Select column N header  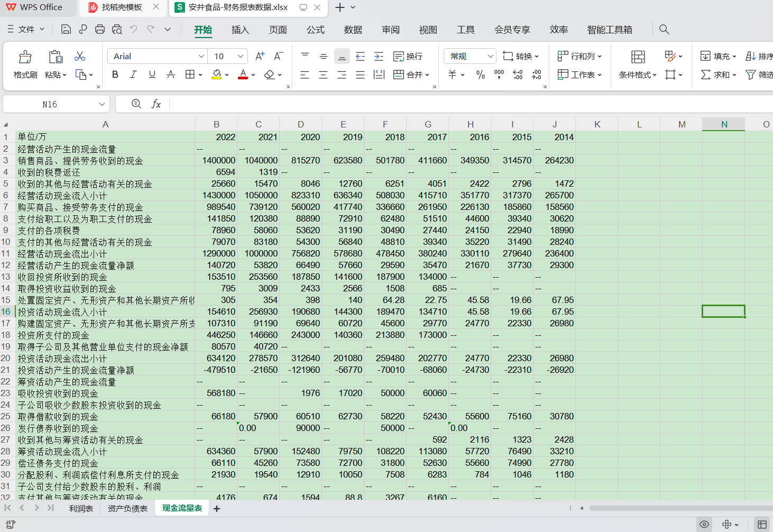(x=724, y=124)
